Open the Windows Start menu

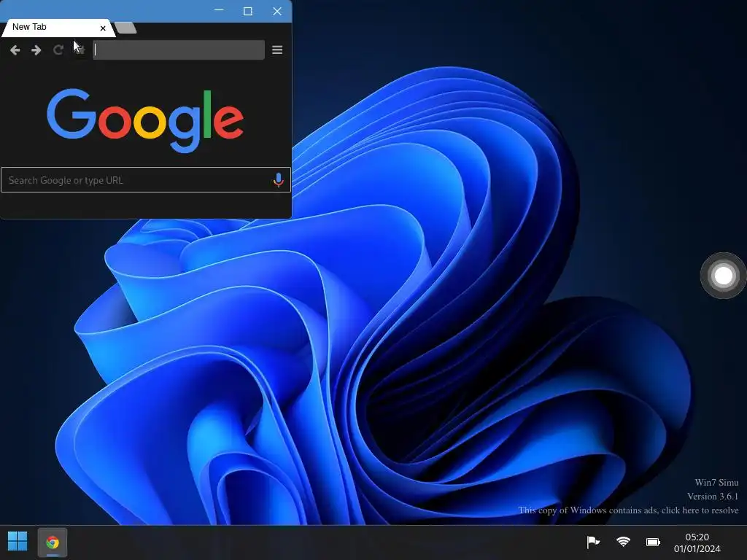18,542
